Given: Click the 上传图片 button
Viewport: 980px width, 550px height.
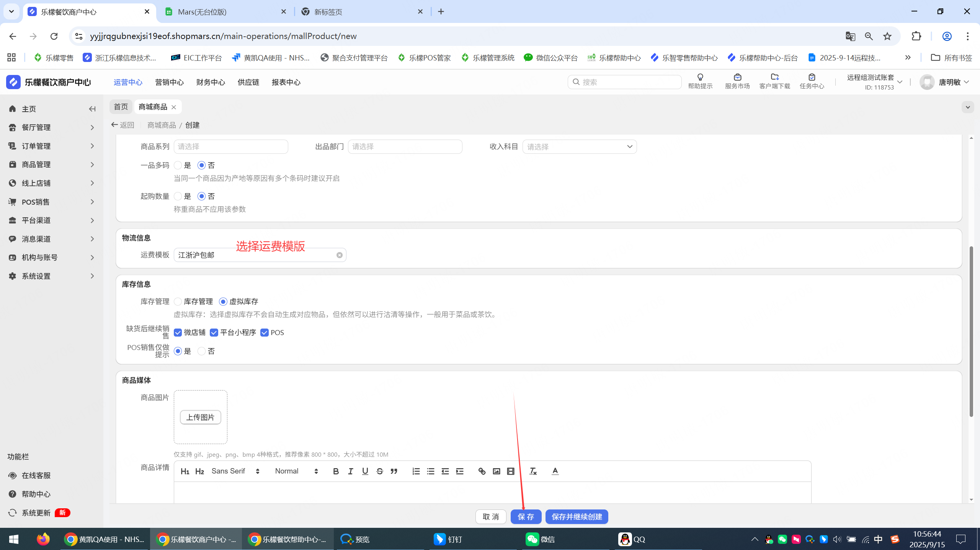Looking at the screenshot, I should click(201, 417).
